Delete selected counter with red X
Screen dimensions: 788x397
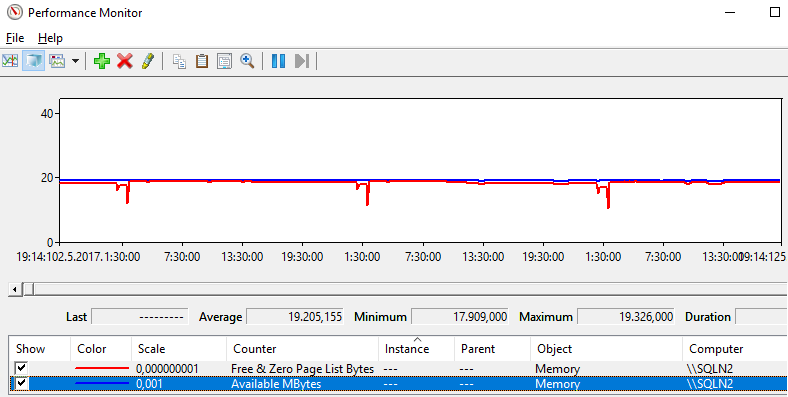125,61
